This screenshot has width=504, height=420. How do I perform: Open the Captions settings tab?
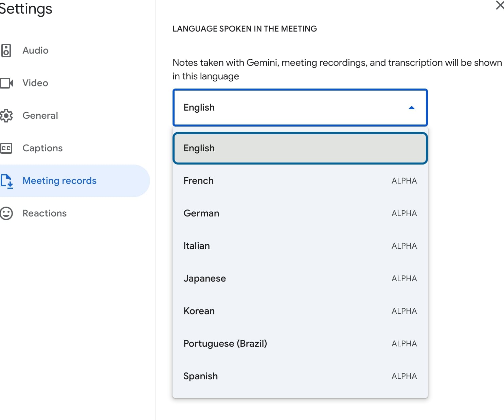[75, 148]
